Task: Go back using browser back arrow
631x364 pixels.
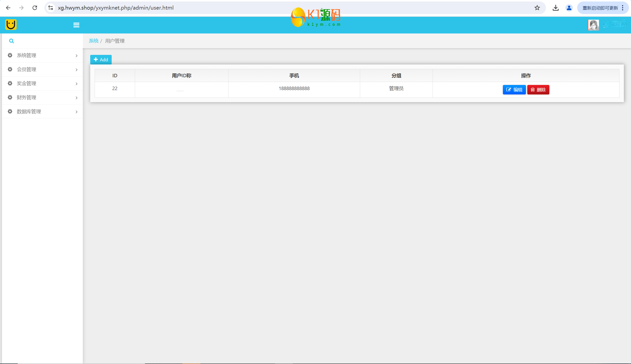Action: (x=8, y=8)
